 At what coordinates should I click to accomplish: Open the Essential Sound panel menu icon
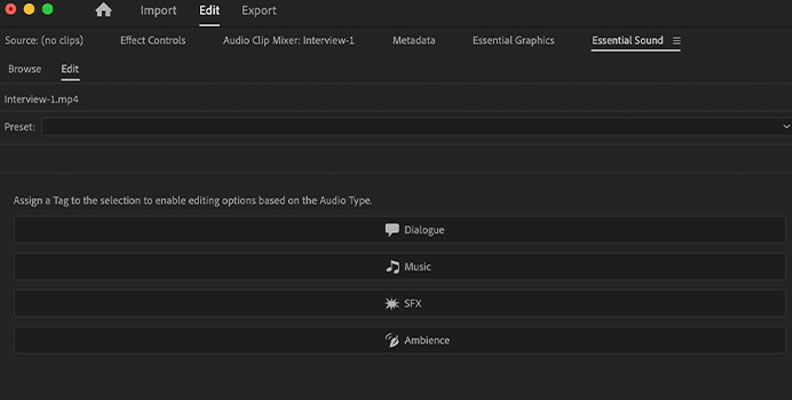tap(677, 41)
